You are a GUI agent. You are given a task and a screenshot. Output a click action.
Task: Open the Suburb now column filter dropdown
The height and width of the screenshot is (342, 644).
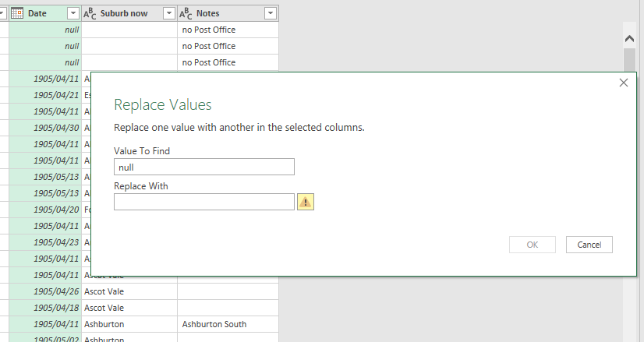click(x=169, y=13)
